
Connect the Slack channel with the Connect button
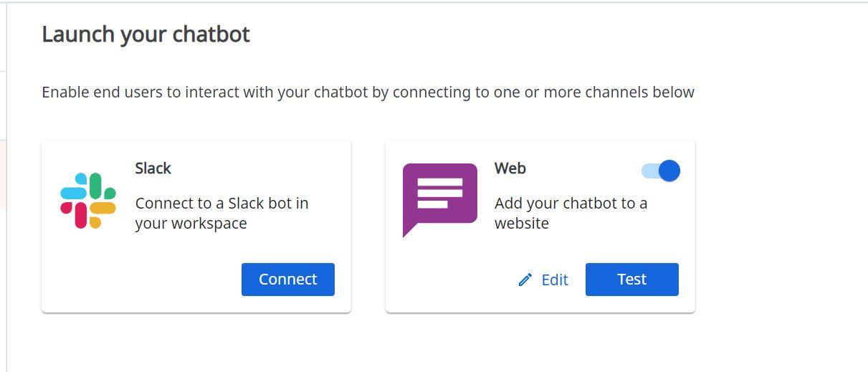click(288, 280)
